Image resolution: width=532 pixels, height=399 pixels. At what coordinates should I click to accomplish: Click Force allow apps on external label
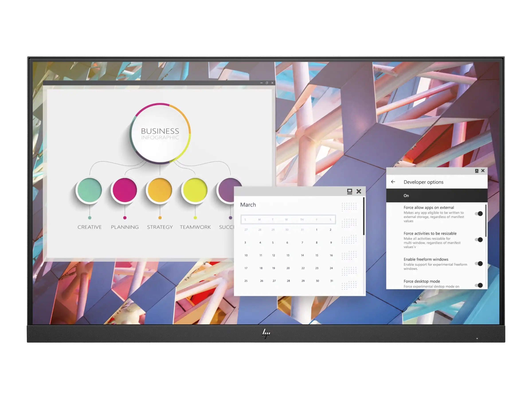pyautogui.click(x=428, y=207)
